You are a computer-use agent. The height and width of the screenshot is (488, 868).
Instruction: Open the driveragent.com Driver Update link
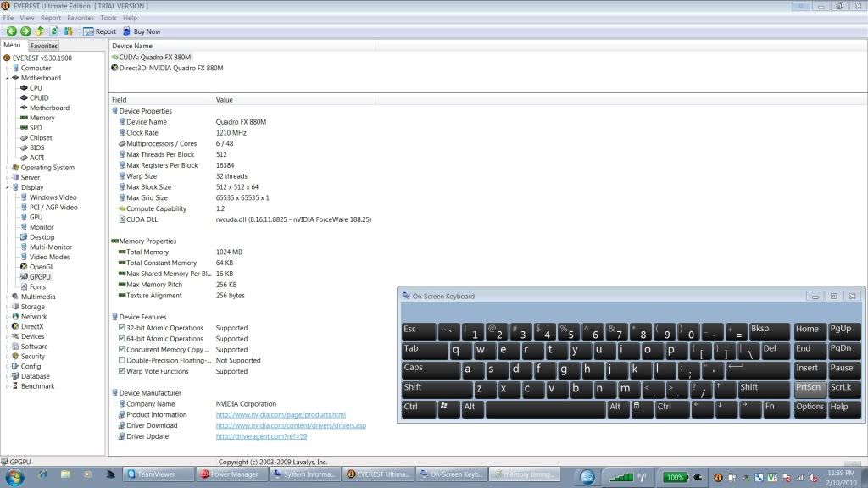pyautogui.click(x=261, y=436)
